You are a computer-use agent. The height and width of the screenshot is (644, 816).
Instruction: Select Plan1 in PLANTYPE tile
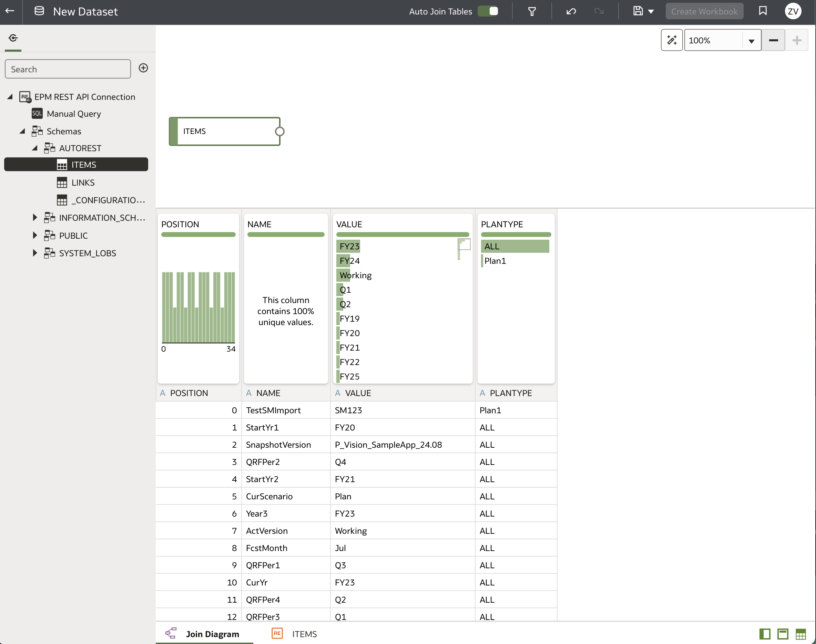[494, 261]
